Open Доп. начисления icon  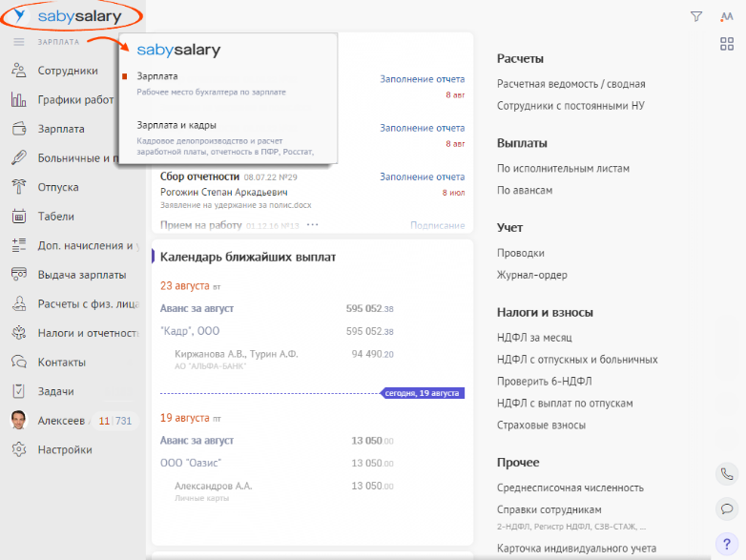tap(19, 245)
